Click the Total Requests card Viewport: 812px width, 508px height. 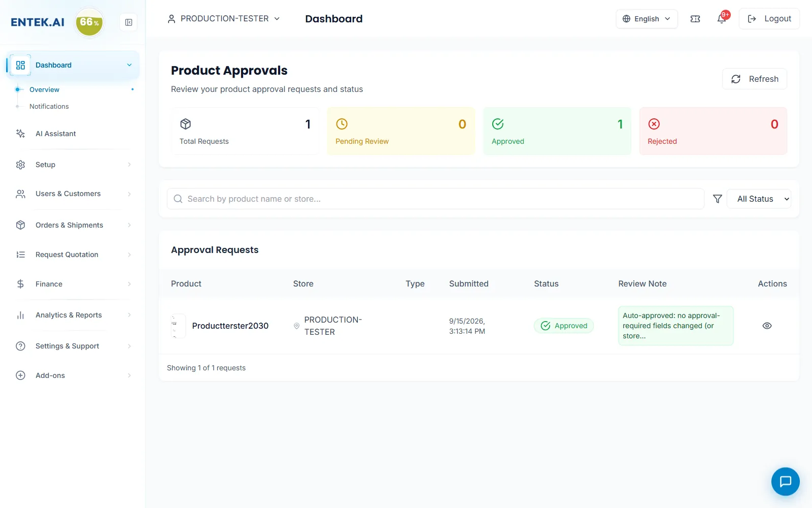(245, 131)
